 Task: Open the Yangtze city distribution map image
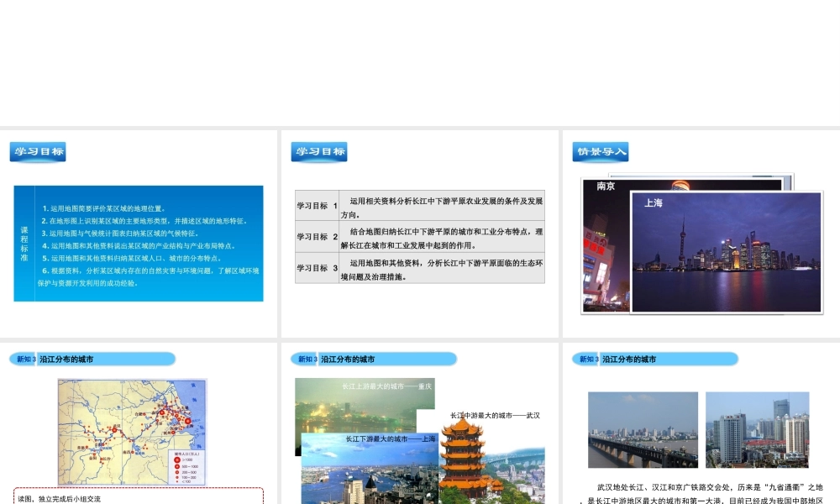(x=133, y=433)
